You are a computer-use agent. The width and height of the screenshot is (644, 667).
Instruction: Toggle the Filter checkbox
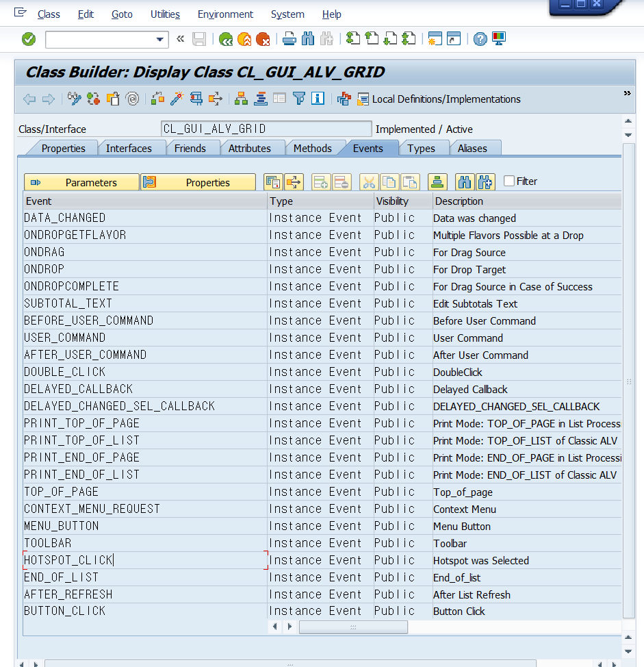tap(508, 181)
